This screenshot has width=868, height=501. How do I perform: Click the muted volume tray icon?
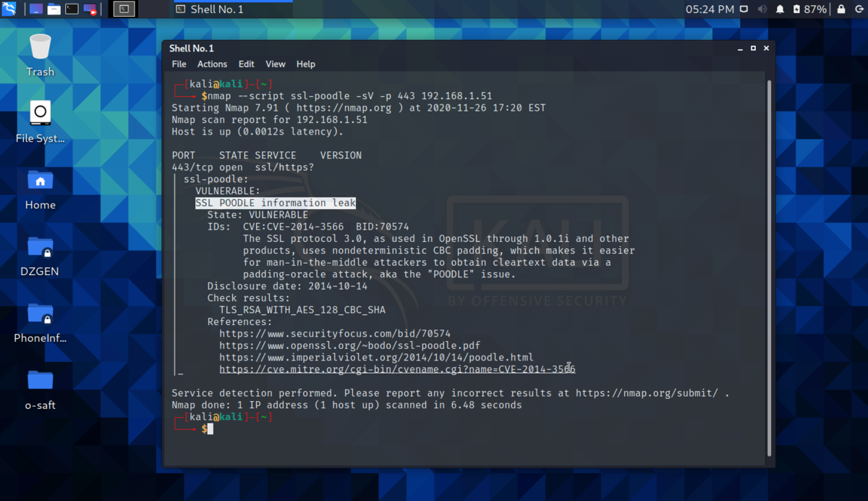pos(762,9)
